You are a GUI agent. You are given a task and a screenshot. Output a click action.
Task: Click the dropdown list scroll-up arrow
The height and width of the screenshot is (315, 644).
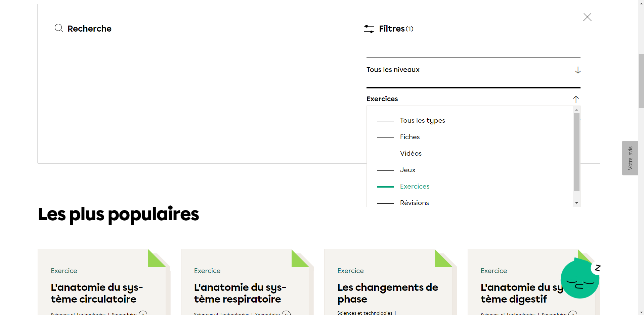tap(576, 110)
